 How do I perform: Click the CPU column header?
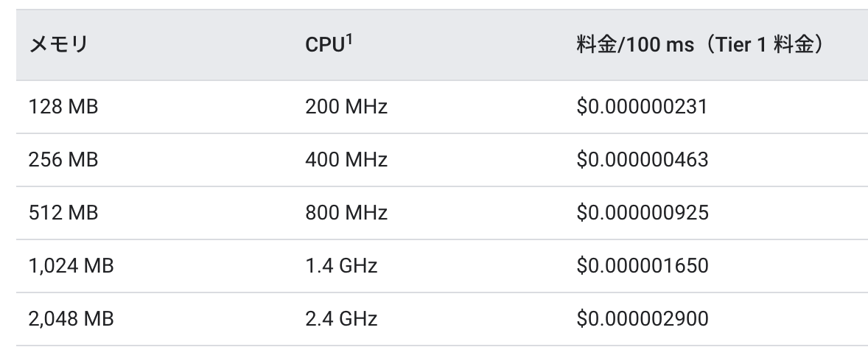[329, 44]
